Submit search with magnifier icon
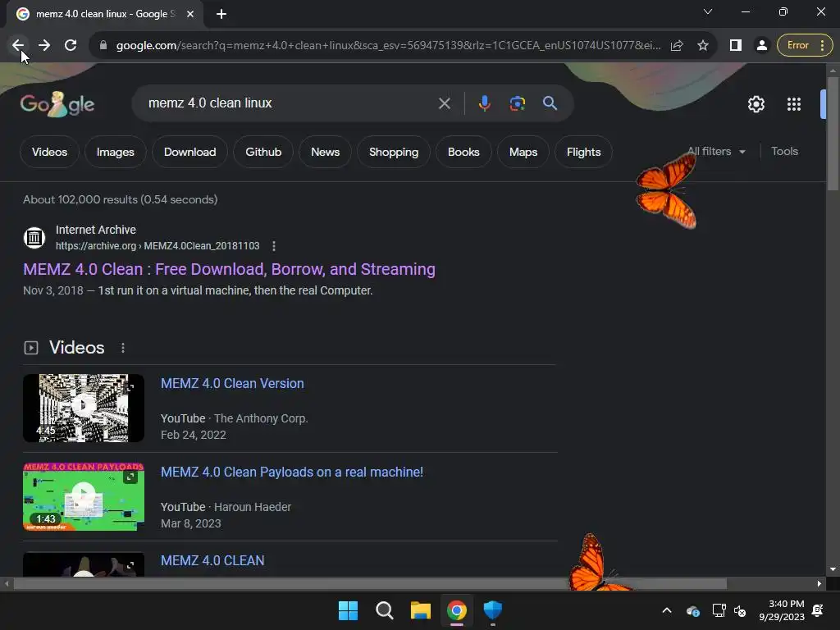840x630 pixels. tap(550, 103)
